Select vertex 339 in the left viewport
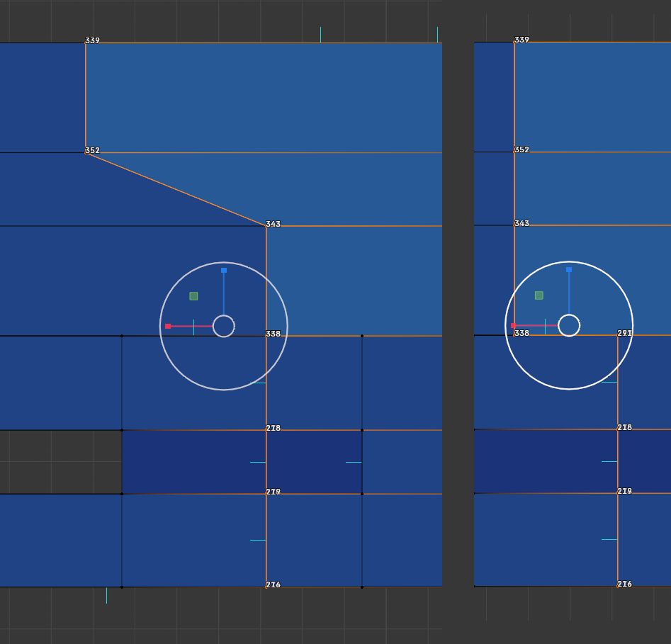The height and width of the screenshot is (644, 671). point(86,43)
